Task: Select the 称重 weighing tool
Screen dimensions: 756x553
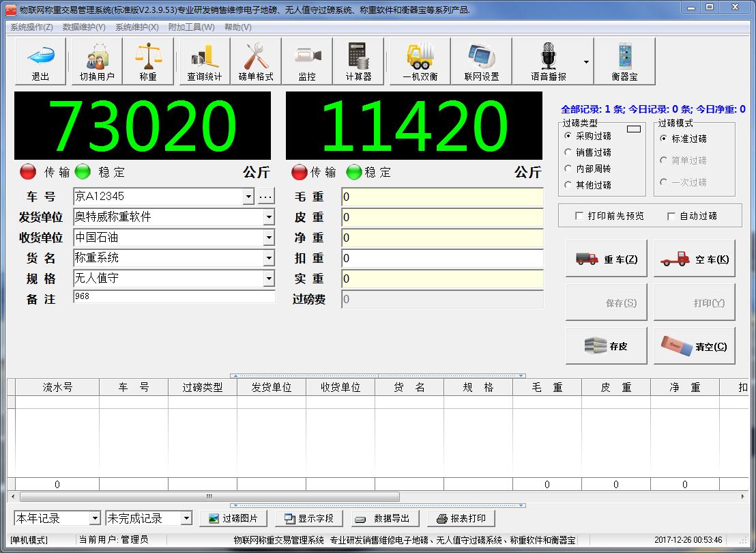Action: tap(147, 61)
